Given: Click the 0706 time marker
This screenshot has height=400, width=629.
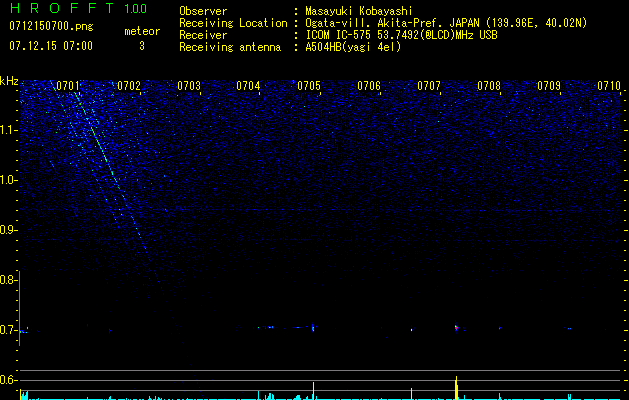Looking at the screenshot, I should (x=369, y=86).
